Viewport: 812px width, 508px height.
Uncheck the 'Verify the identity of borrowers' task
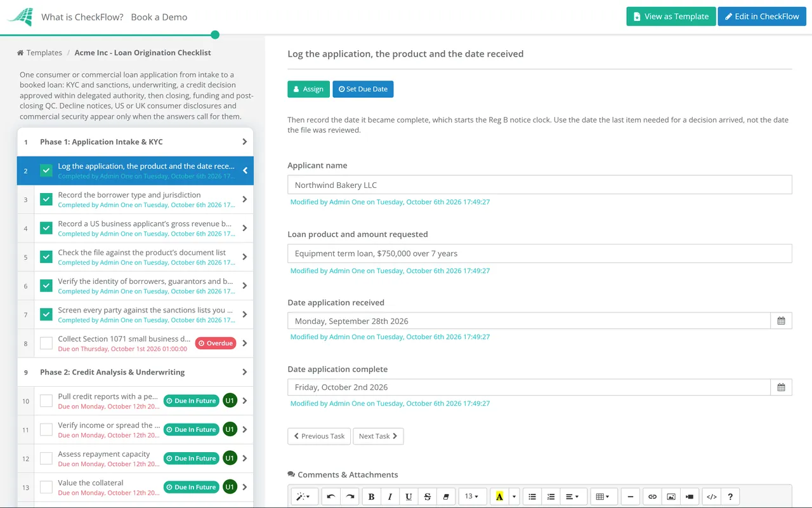point(46,286)
